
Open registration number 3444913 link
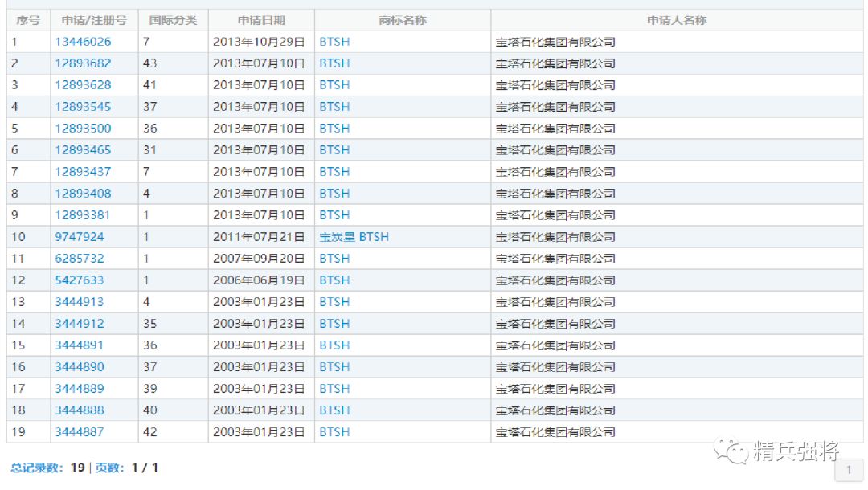(x=79, y=301)
